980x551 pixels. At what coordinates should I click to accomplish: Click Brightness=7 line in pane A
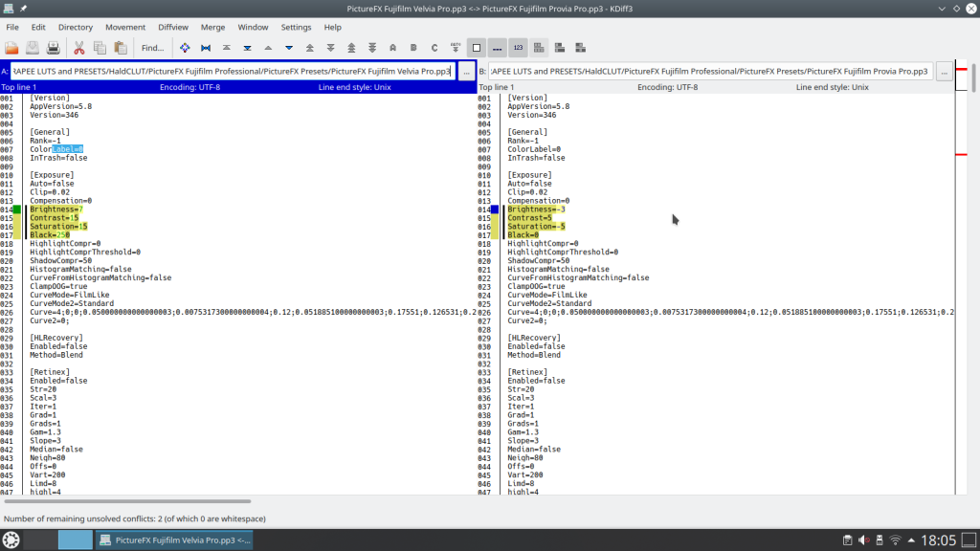tap(56, 209)
